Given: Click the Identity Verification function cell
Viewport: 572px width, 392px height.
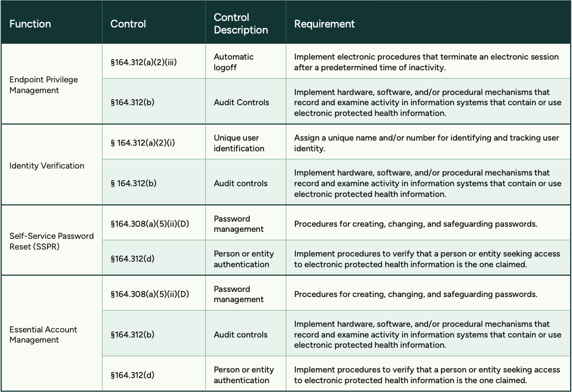Looking at the screenshot, I should click(x=47, y=166).
